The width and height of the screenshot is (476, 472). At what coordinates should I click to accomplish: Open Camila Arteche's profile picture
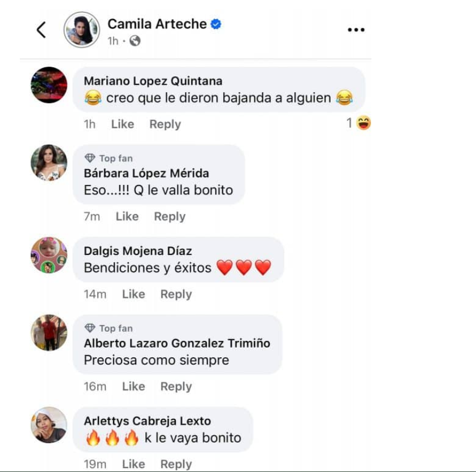pyautogui.click(x=81, y=30)
